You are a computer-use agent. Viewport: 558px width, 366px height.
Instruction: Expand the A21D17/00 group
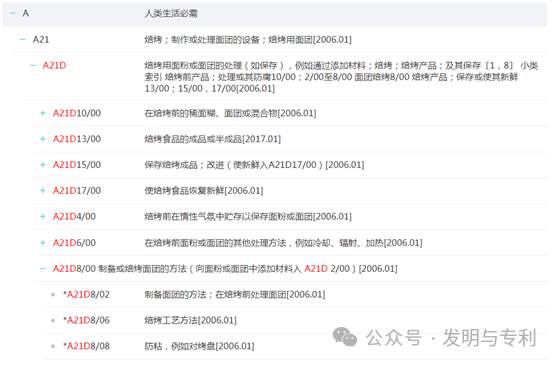pos(43,191)
